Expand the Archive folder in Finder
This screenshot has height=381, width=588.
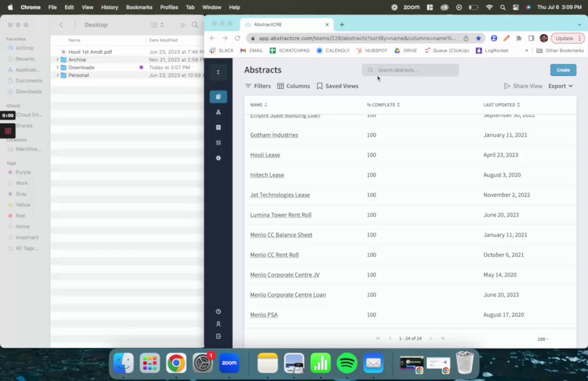coord(57,60)
